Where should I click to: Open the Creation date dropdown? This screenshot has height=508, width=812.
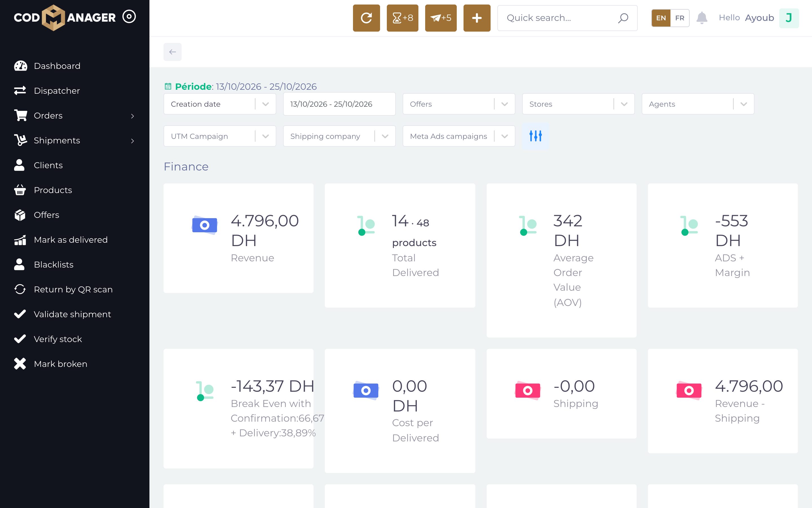[220, 104]
